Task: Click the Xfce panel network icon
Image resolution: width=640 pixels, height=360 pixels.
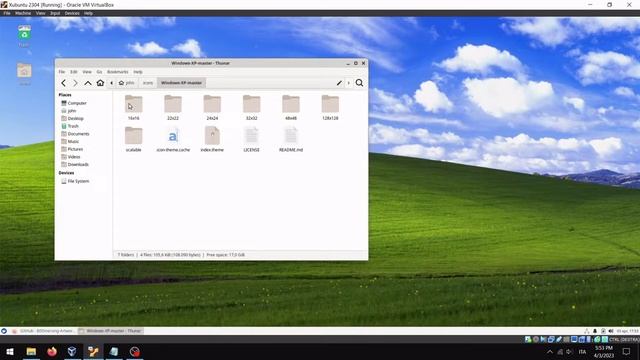Action: (587, 331)
